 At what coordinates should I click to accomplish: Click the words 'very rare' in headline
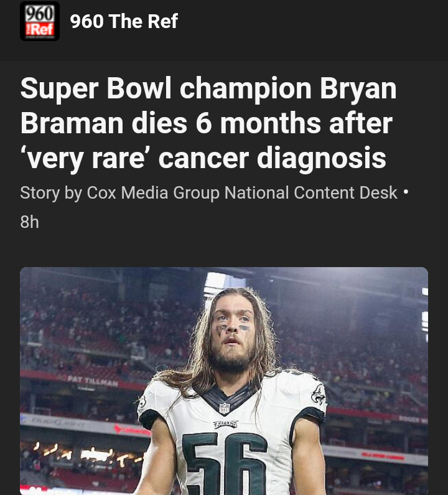pyautogui.click(x=85, y=159)
